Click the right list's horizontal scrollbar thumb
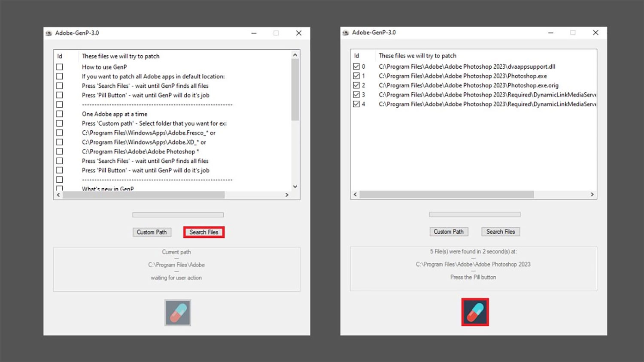 (x=447, y=194)
